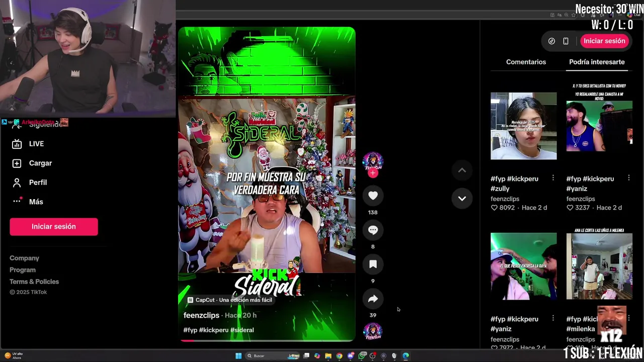Open the Program footer link
This screenshot has width=644, height=362.
point(23,270)
